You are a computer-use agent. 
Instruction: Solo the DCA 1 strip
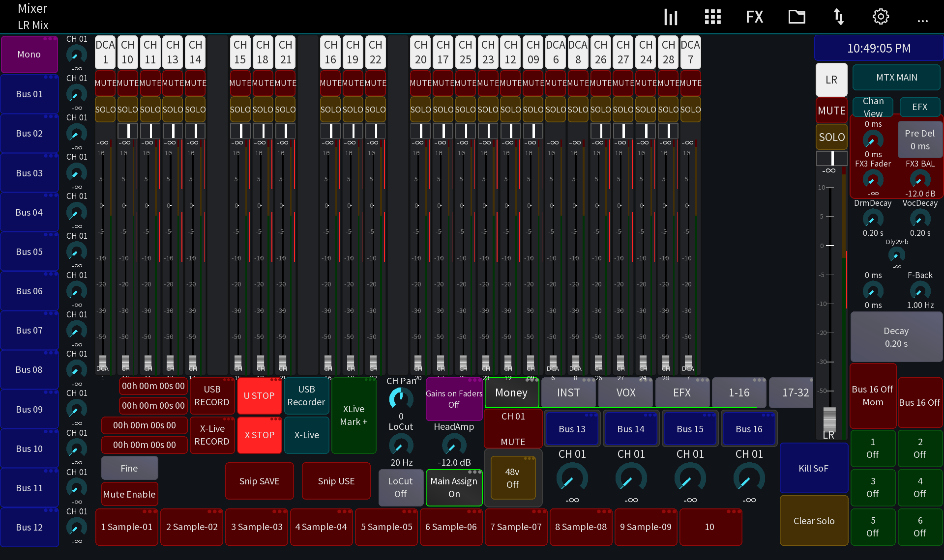[105, 110]
